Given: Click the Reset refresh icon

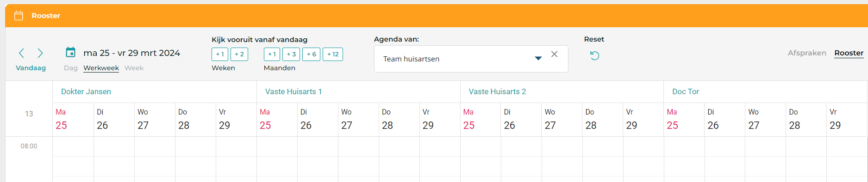Looking at the screenshot, I should [595, 56].
